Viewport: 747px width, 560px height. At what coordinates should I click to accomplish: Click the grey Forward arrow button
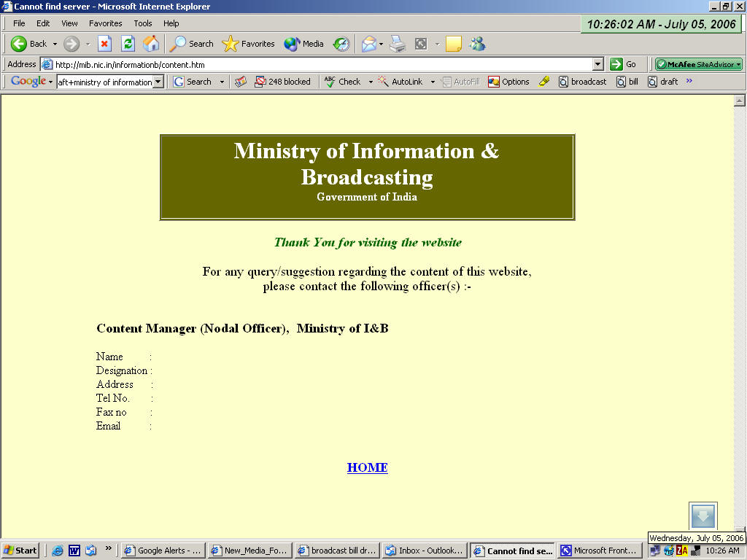pyautogui.click(x=71, y=44)
